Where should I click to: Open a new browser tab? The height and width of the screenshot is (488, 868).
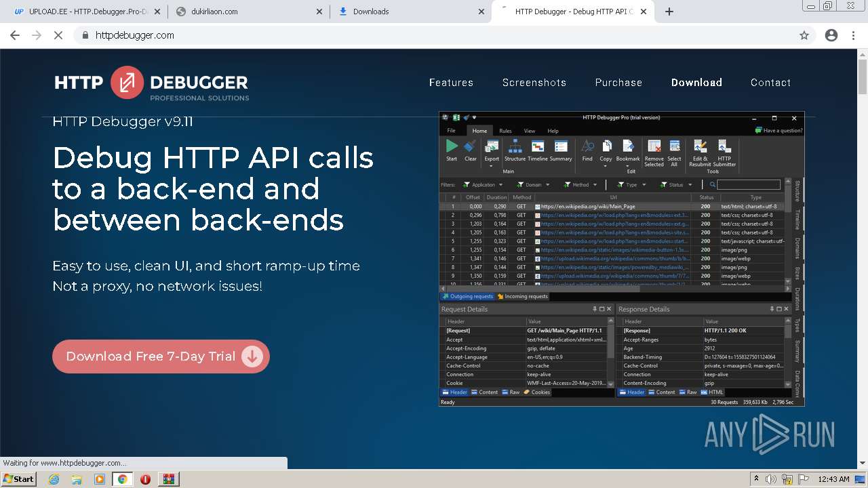pos(669,12)
